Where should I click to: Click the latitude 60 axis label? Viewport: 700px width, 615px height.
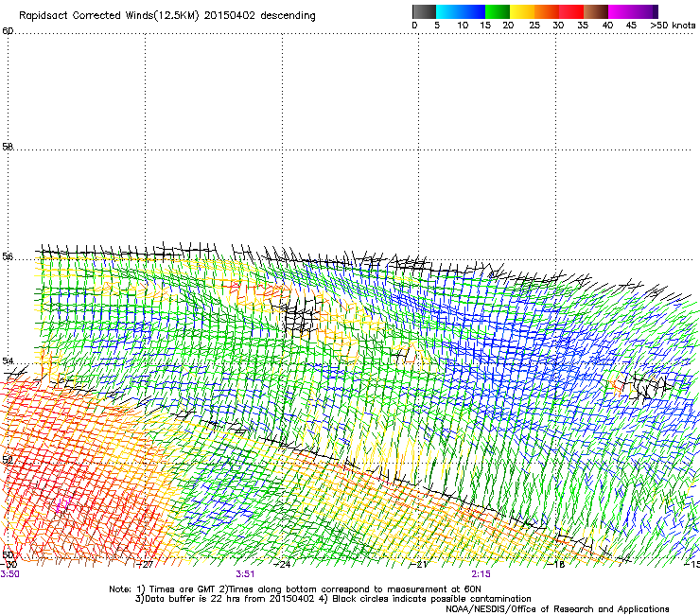8,31
